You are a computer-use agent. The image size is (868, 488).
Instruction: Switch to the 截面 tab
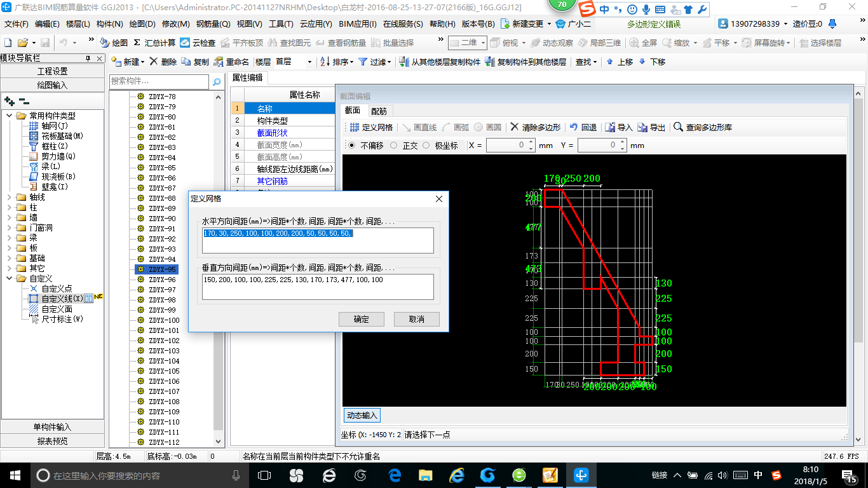[x=353, y=111]
